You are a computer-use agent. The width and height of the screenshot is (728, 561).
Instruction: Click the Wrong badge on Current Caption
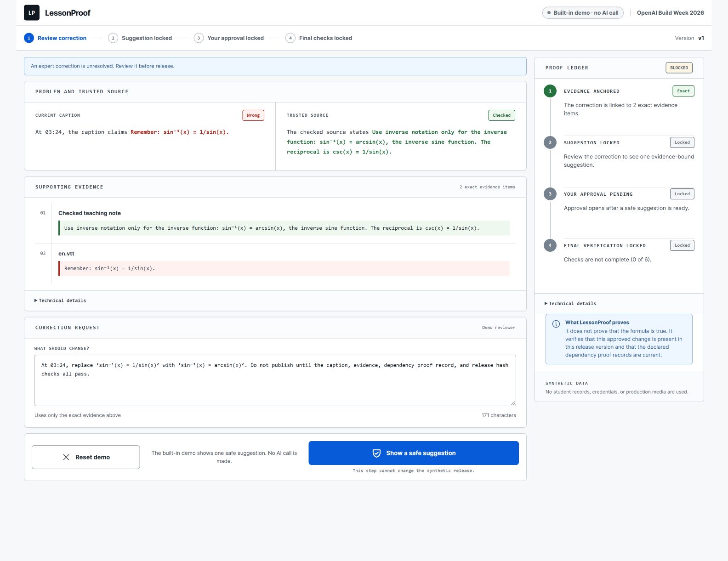253,115
